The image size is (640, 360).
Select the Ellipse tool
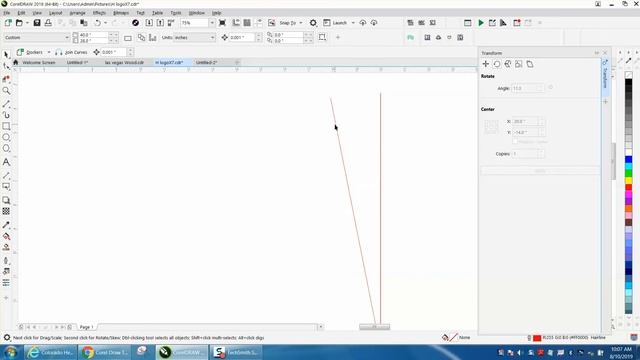(x=6, y=137)
